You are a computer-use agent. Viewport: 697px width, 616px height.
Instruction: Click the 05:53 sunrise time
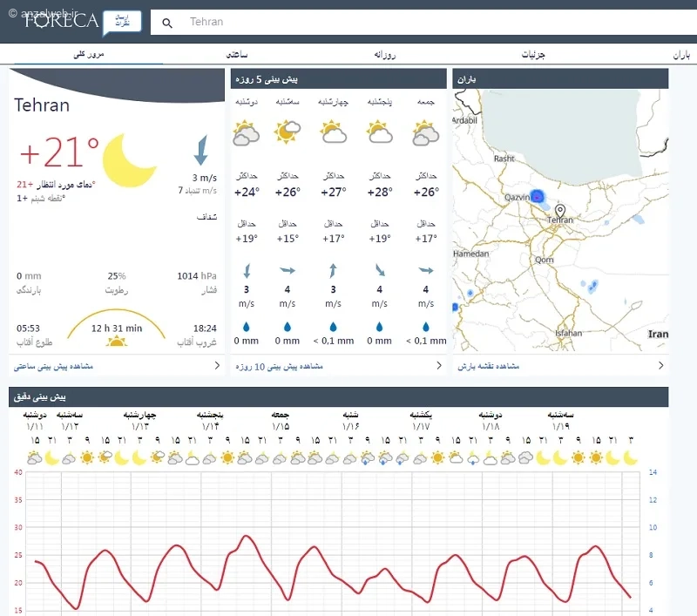pos(28,328)
